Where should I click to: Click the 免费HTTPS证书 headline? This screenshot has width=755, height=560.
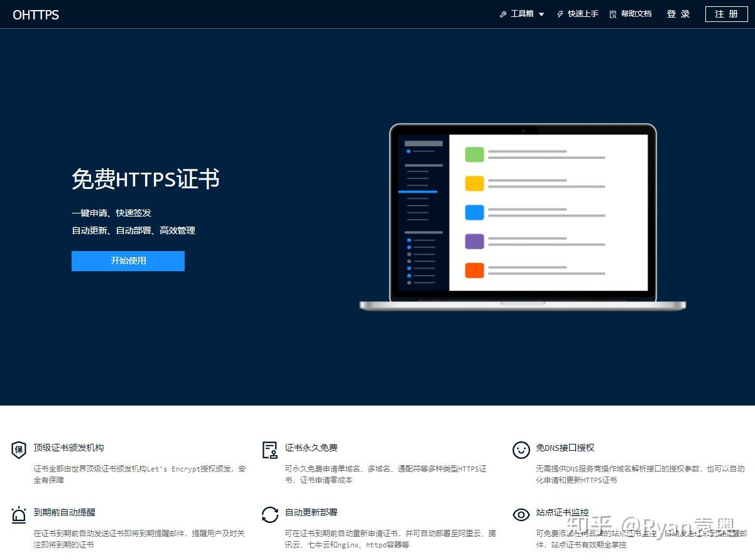click(x=146, y=180)
